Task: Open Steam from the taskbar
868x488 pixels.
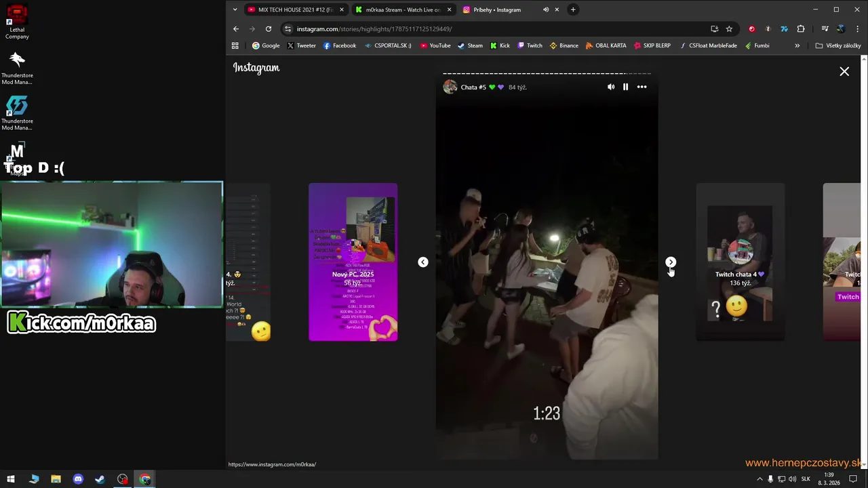Action: pos(100,479)
